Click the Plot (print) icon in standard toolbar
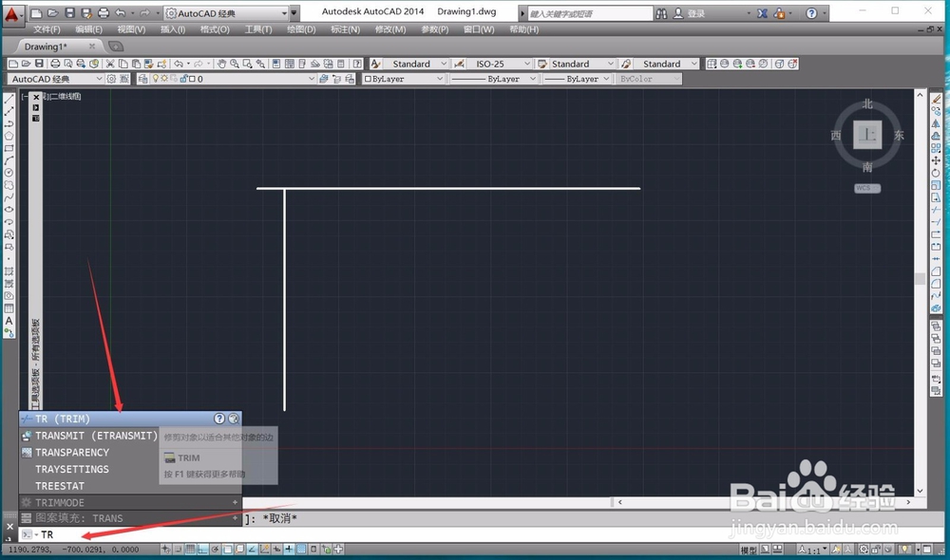Viewport: 950px width, 560px height. [x=55, y=64]
